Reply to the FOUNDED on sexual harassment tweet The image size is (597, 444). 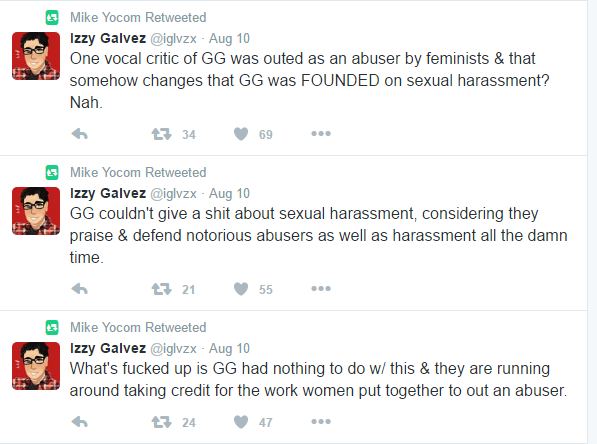coord(80,134)
